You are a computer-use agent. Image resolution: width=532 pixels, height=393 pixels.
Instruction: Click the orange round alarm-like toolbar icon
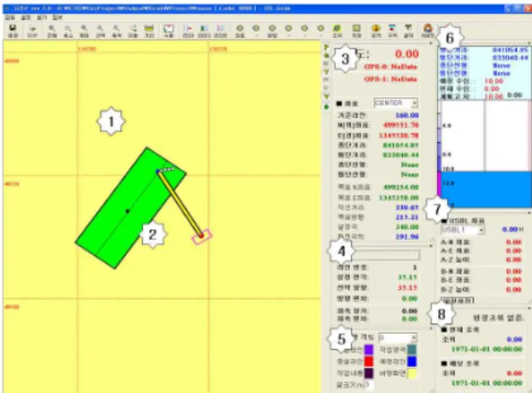376,29
